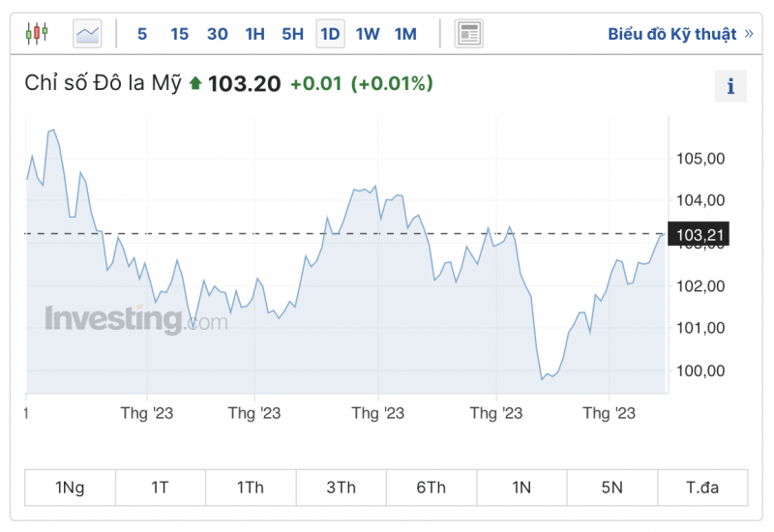Set the range to 5N
Image resolution: width=774 pixels, height=532 pixels.
(612, 488)
